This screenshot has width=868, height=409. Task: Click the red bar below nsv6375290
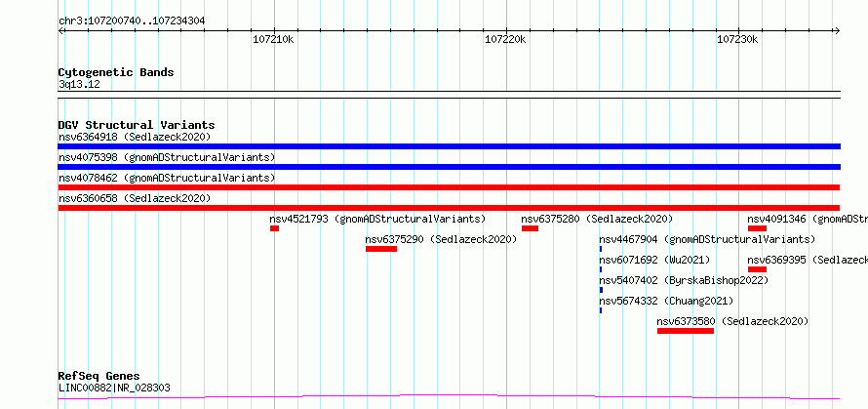(381, 249)
